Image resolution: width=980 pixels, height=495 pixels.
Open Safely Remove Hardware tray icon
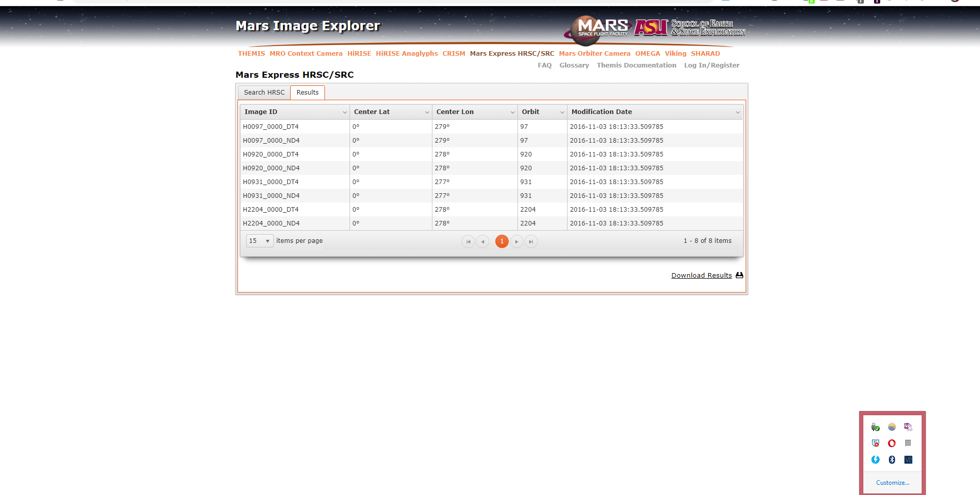(x=876, y=427)
